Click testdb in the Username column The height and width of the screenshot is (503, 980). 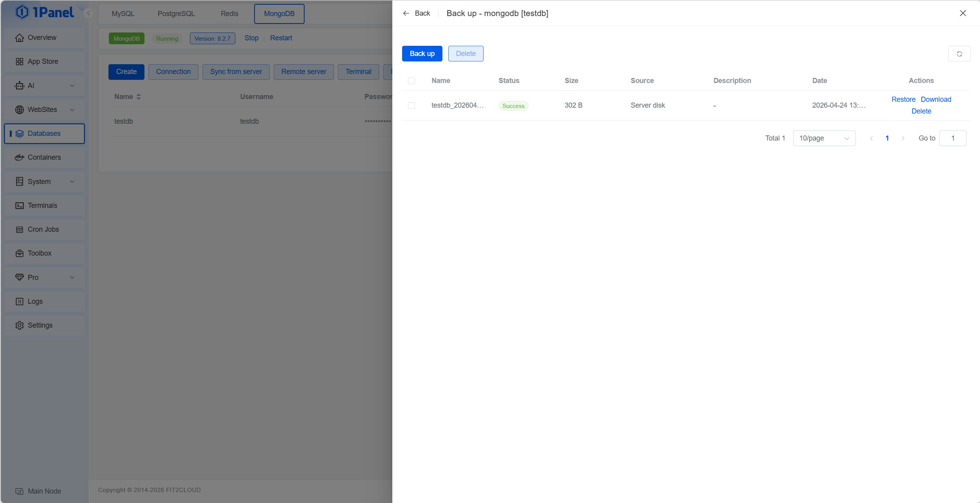coord(249,121)
